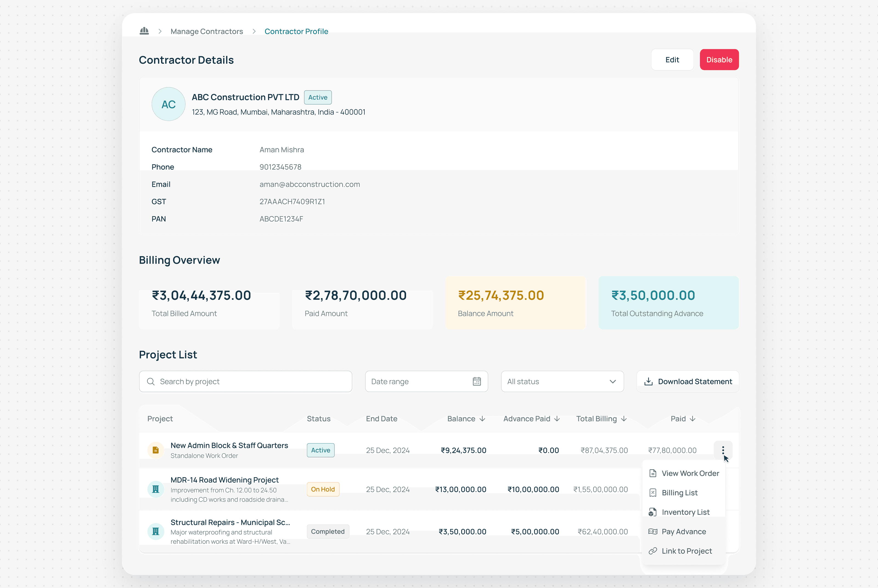Click Download Statement button
The image size is (878, 588).
pos(688,381)
